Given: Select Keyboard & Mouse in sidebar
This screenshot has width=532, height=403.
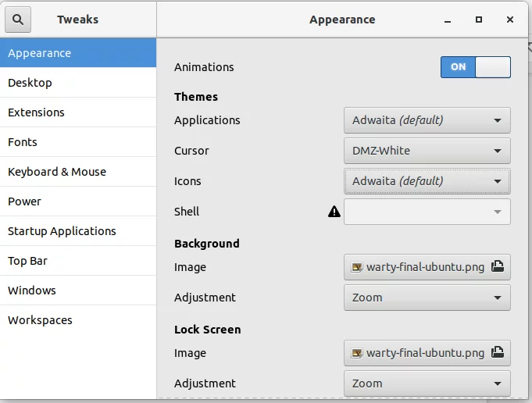Looking at the screenshot, I should (x=57, y=172).
